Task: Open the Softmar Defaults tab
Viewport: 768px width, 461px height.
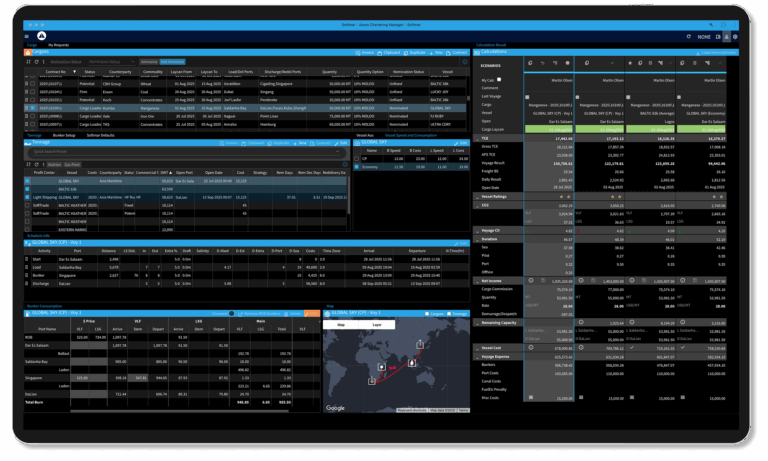Action: 100,135
